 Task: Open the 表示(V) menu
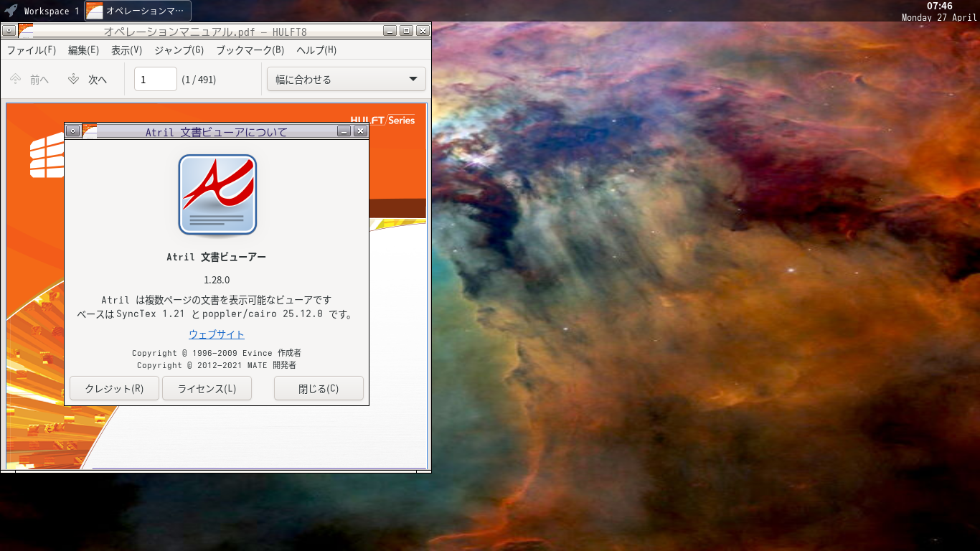pyautogui.click(x=126, y=50)
